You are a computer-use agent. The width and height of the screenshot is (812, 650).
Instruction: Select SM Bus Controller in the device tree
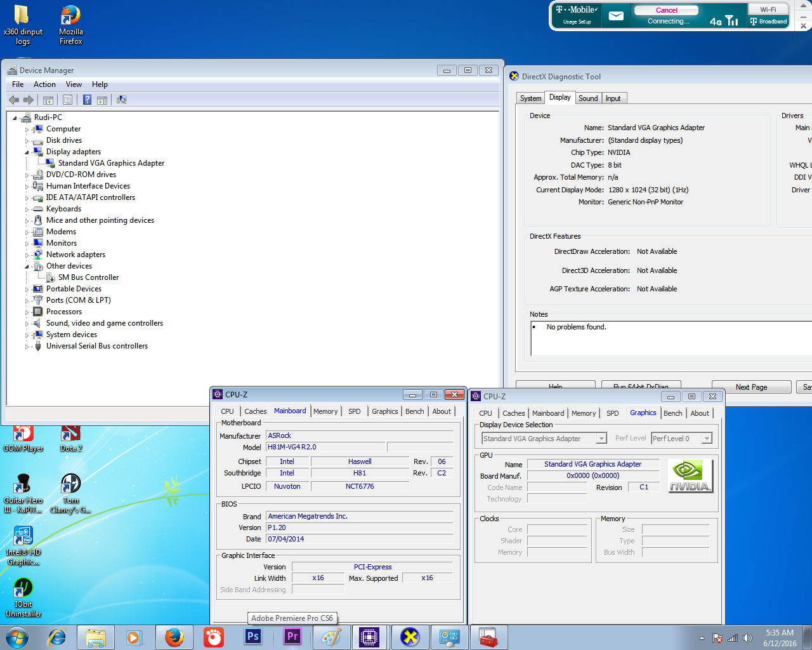point(88,277)
